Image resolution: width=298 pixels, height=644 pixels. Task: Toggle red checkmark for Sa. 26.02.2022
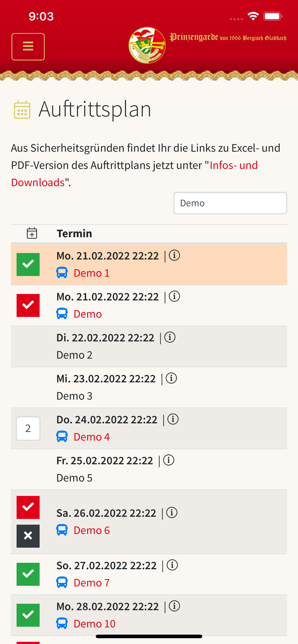[x=28, y=507]
